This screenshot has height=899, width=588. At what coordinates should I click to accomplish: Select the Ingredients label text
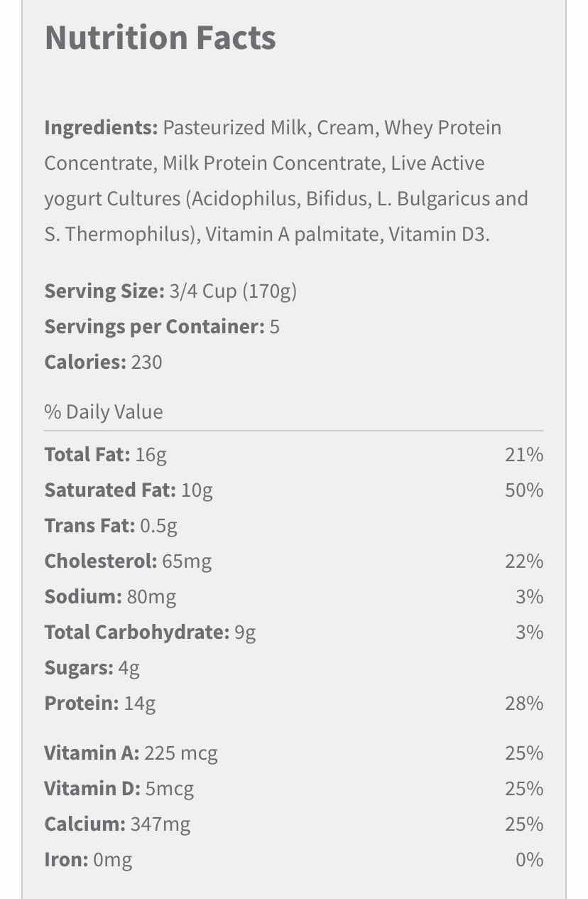point(101,128)
